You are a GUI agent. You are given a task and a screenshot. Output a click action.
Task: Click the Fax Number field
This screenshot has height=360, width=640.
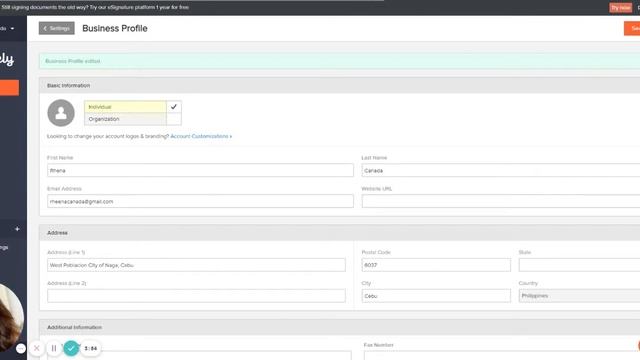[x=502, y=356]
